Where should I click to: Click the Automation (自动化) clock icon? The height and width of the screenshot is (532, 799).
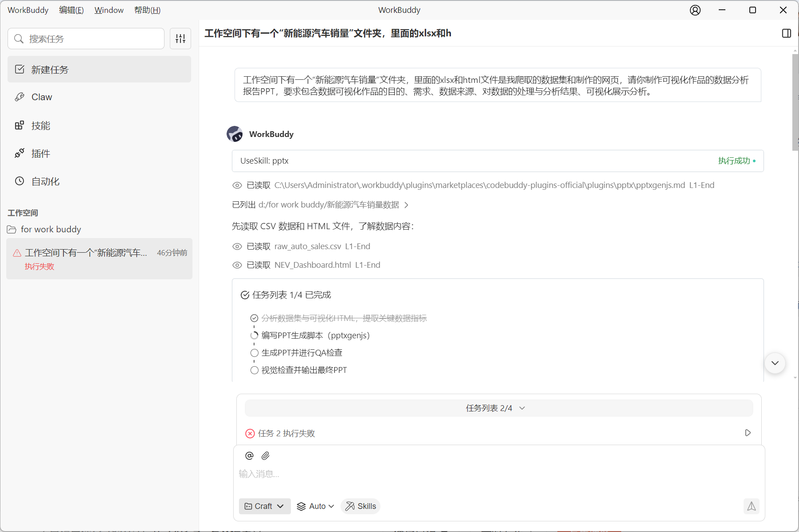(20, 181)
